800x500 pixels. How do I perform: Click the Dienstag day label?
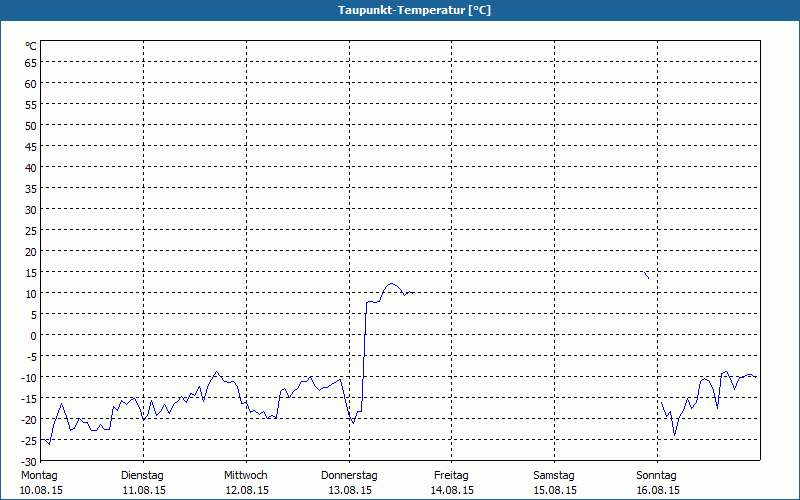click(142, 476)
